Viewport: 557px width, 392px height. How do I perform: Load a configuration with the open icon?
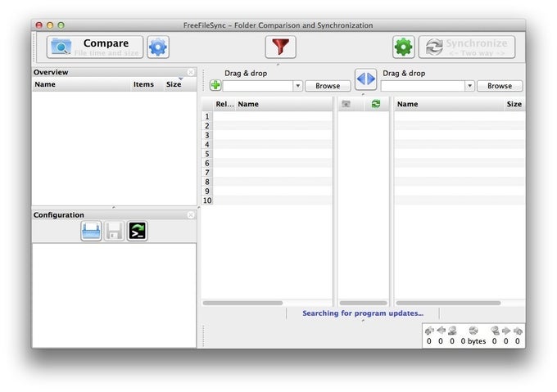[91, 231]
